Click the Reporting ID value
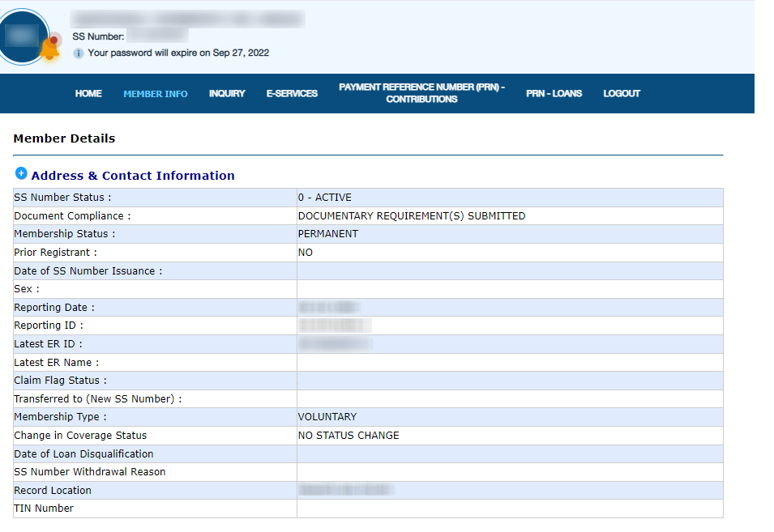Viewport: 774px width, 532px height. [334, 325]
